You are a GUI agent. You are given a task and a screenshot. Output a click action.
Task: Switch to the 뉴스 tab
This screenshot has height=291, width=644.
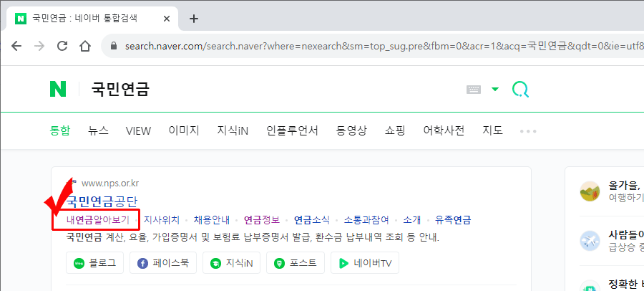coord(98,131)
